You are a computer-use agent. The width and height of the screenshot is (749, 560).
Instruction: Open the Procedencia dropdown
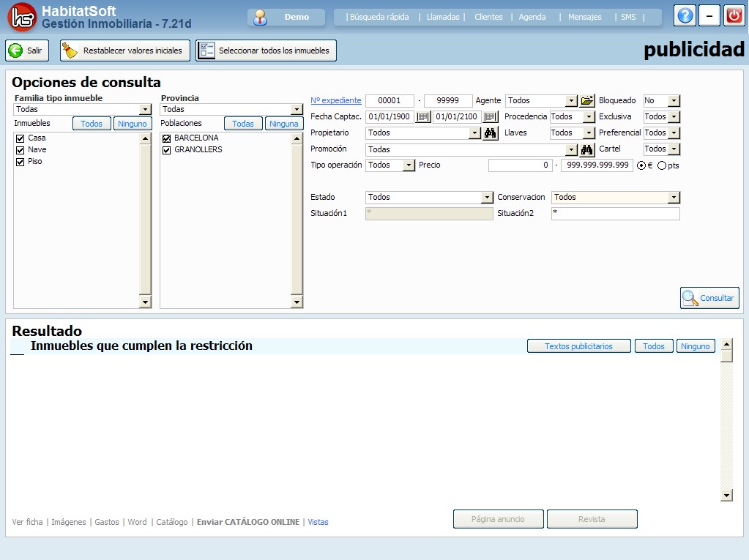click(x=589, y=117)
